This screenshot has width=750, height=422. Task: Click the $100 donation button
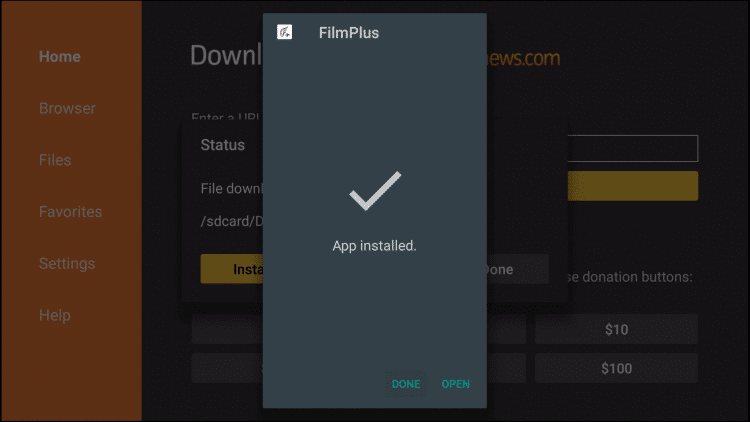(616, 368)
